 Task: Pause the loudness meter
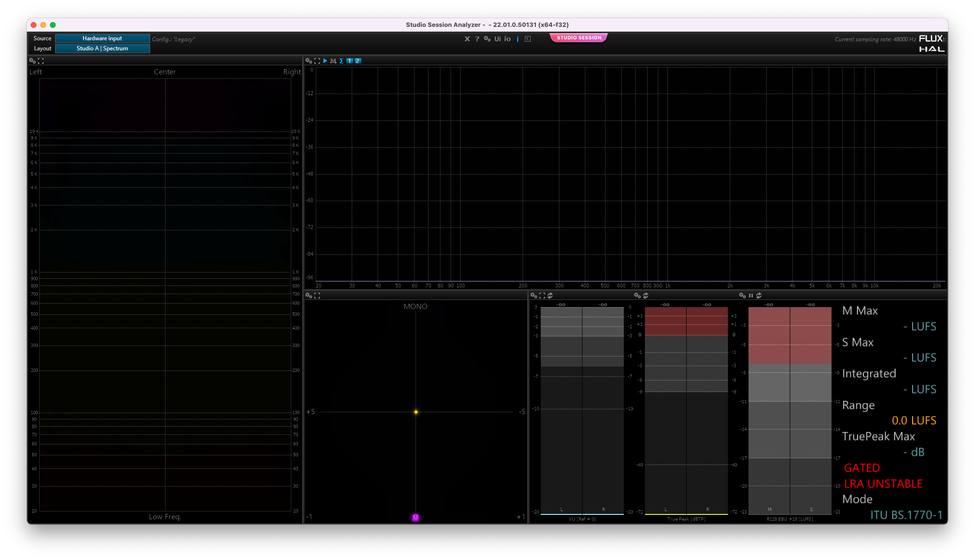[x=751, y=296]
